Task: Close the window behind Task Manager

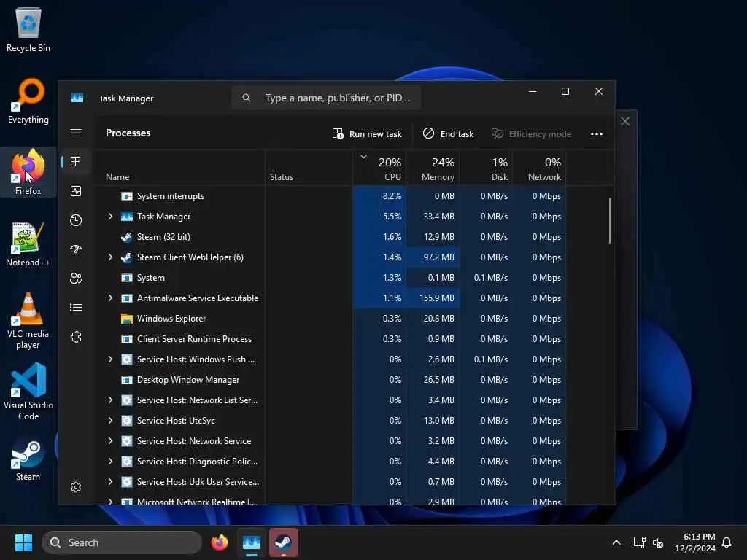Action: tap(625, 122)
